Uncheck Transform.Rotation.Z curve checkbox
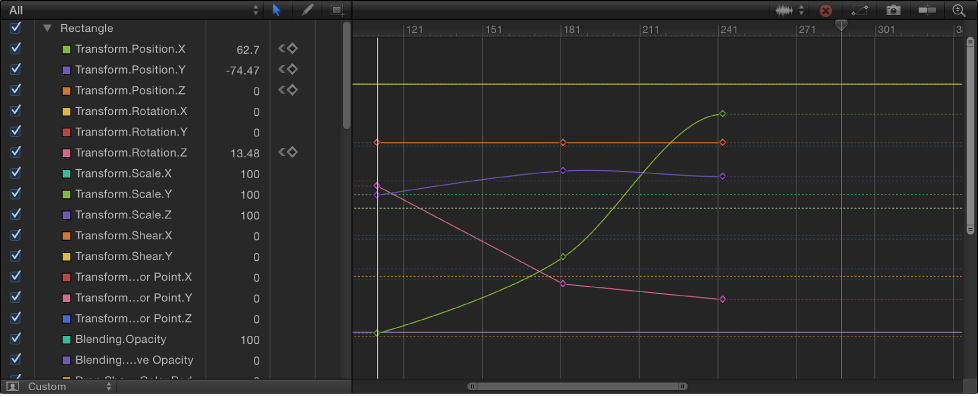978x396 pixels. pyautogui.click(x=16, y=152)
